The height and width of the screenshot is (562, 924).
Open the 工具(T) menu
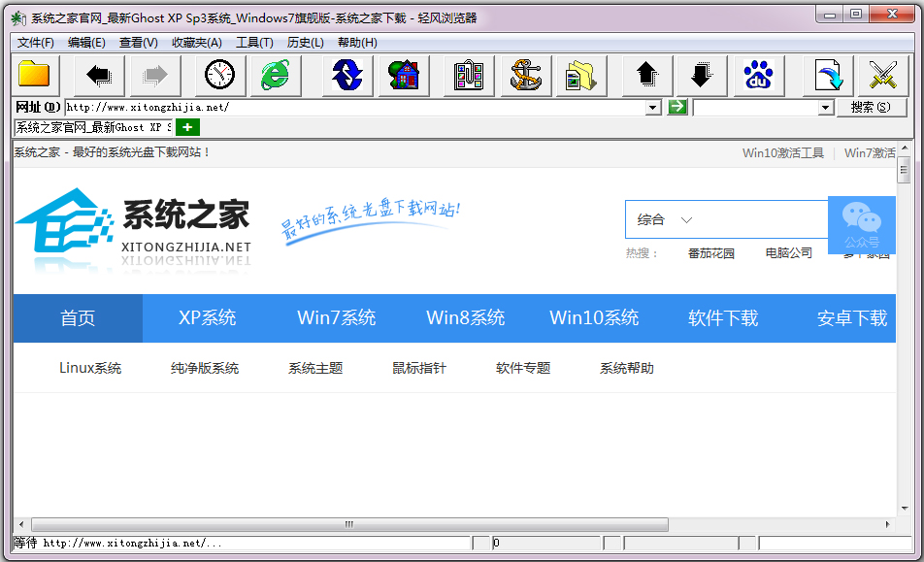(x=254, y=43)
